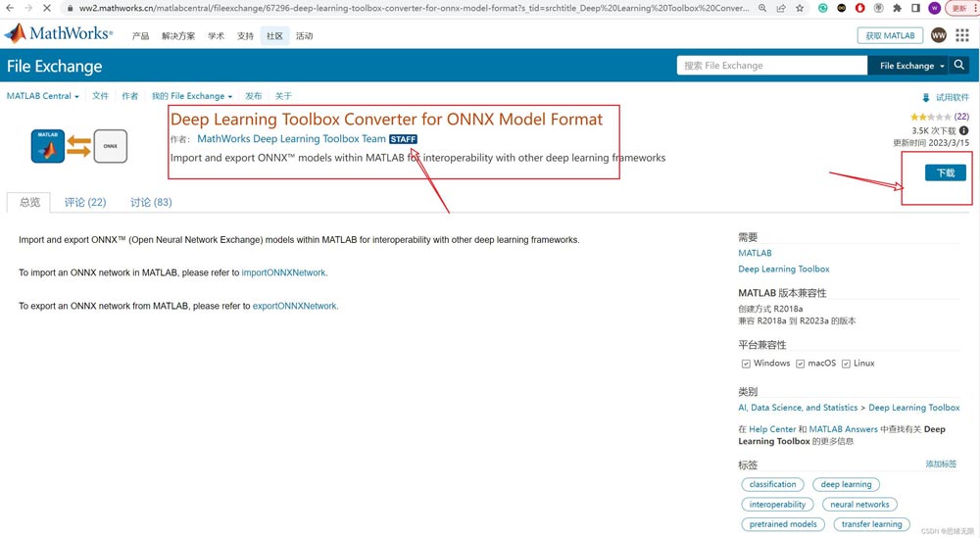Toggle the macOS platform checkbox
Image resolution: width=980 pixels, height=538 pixels.
coord(801,364)
